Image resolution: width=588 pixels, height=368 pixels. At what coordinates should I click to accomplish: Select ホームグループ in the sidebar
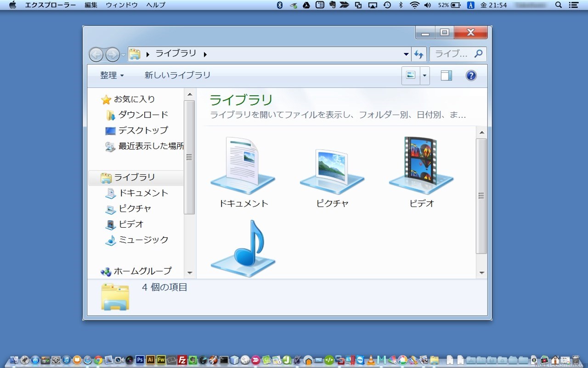coord(136,271)
